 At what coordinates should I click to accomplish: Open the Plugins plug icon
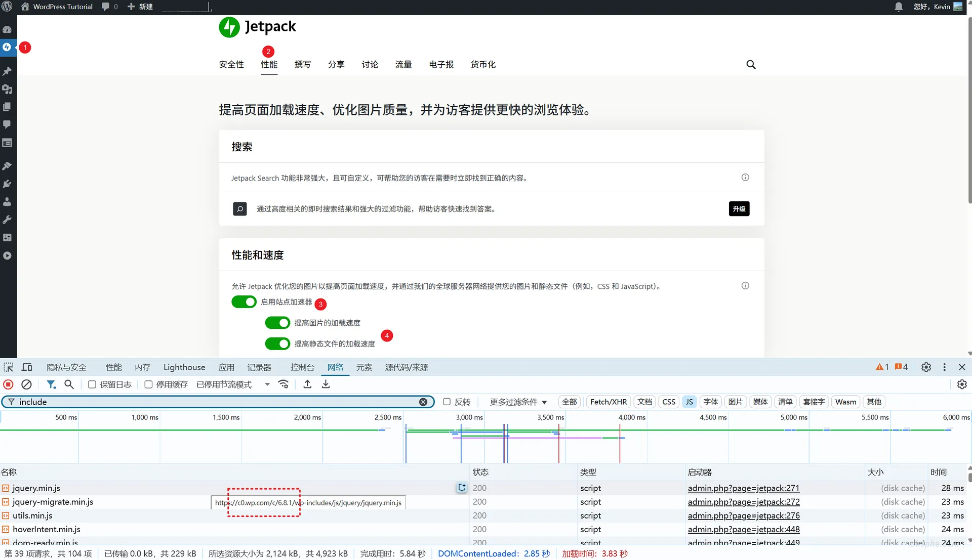pos(7,184)
